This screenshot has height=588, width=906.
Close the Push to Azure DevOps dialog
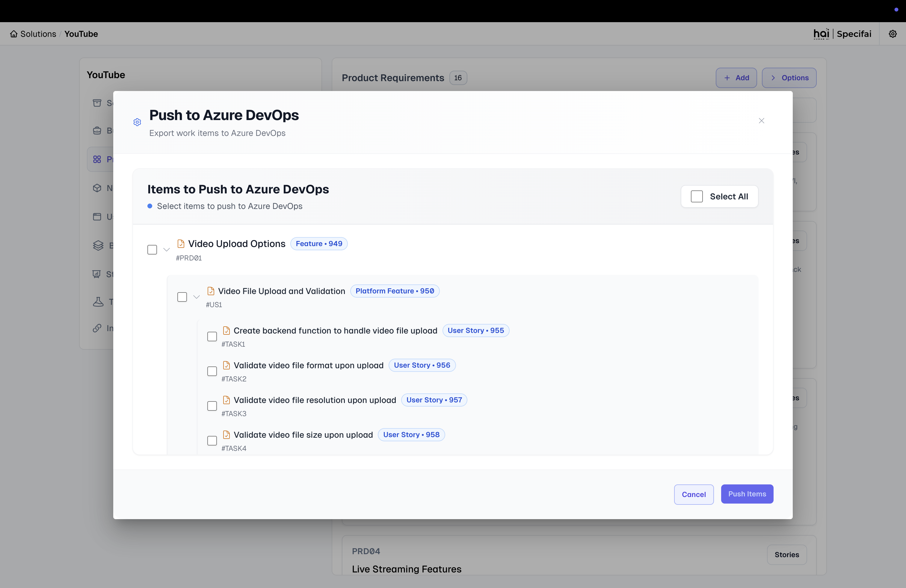pyautogui.click(x=761, y=121)
